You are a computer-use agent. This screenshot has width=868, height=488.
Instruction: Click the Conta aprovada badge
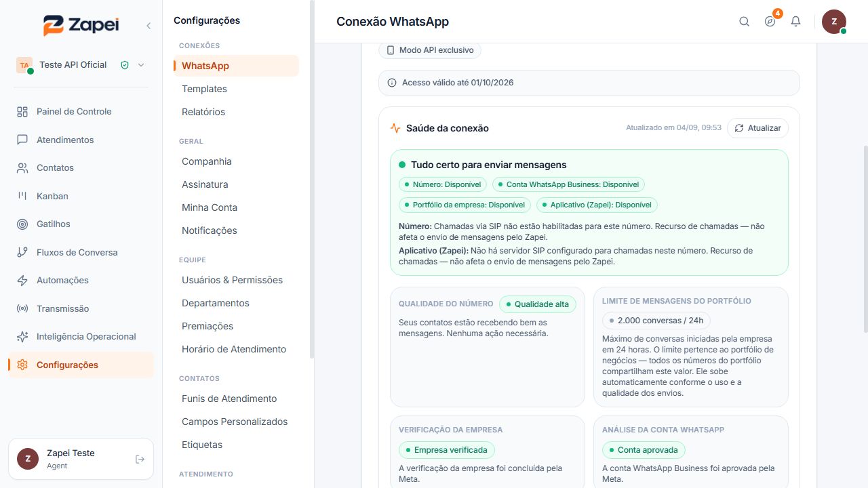[x=644, y=450]
